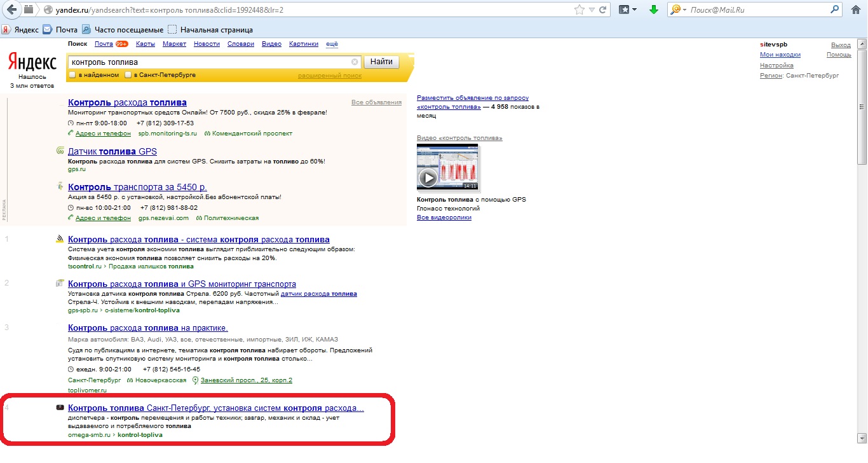Open 'Мои находки' link
This screenshot has width=868, height=463.
pos(780,55)
